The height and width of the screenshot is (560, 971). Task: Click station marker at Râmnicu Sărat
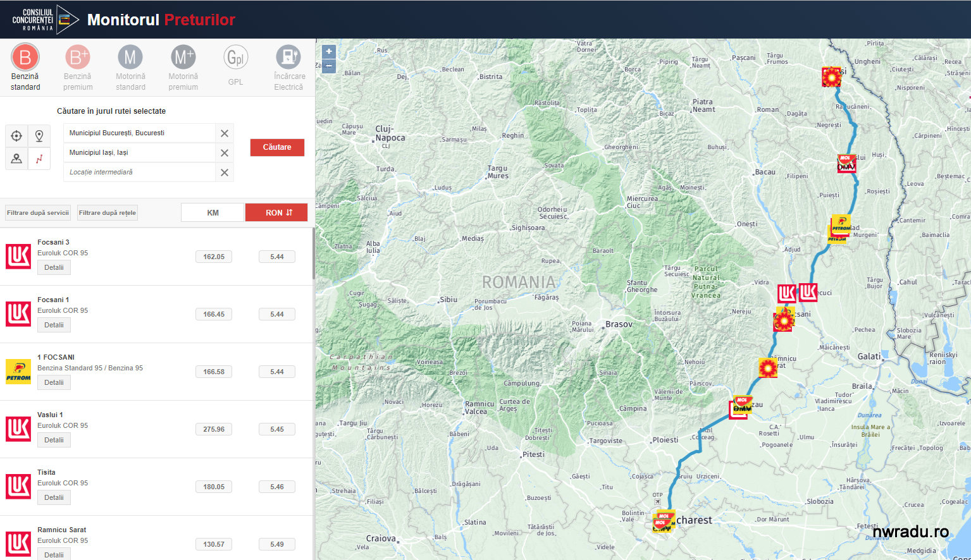pyautogui.click(x=768, y=368)
